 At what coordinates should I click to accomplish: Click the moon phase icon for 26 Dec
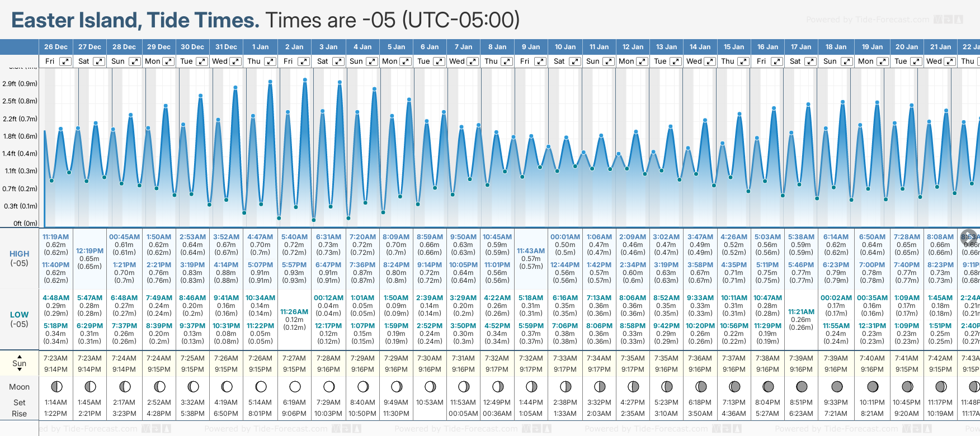point(56,386)
